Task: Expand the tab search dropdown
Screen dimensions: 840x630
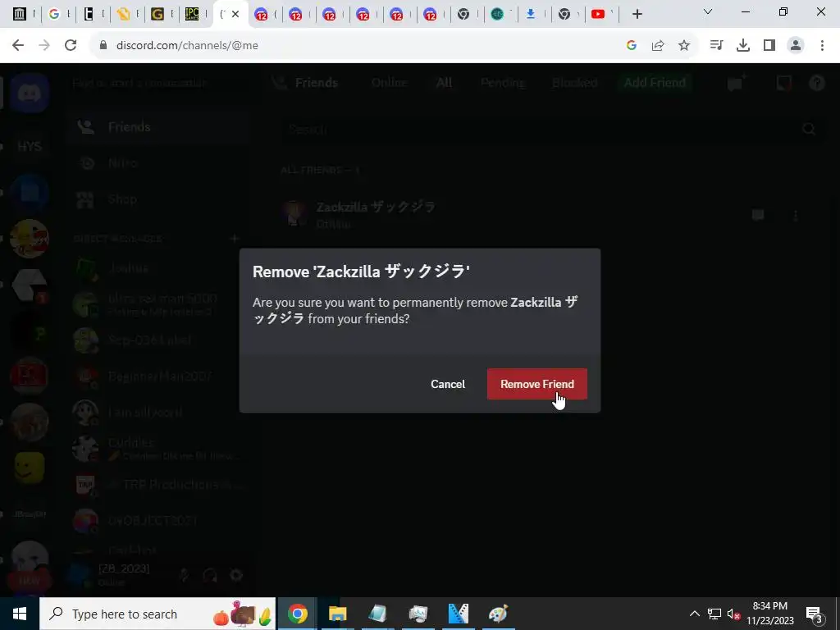Action: [x=708, y=11]
